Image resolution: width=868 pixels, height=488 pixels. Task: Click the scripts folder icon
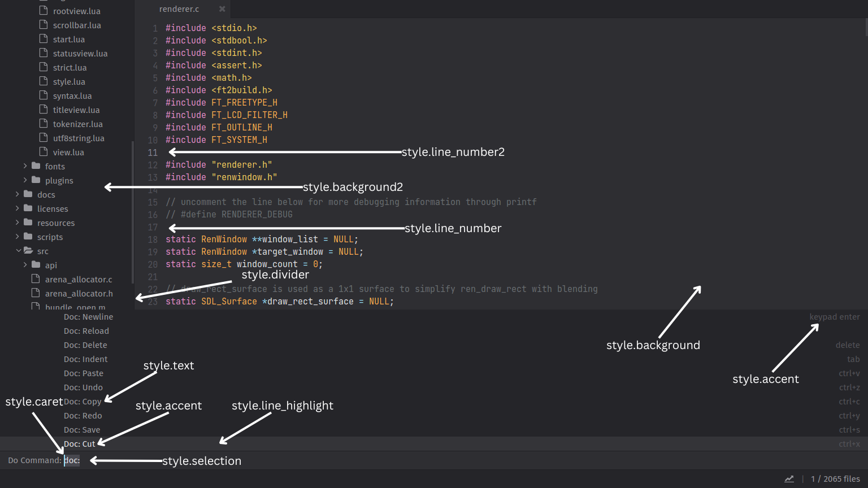click(x=28, y=236)
